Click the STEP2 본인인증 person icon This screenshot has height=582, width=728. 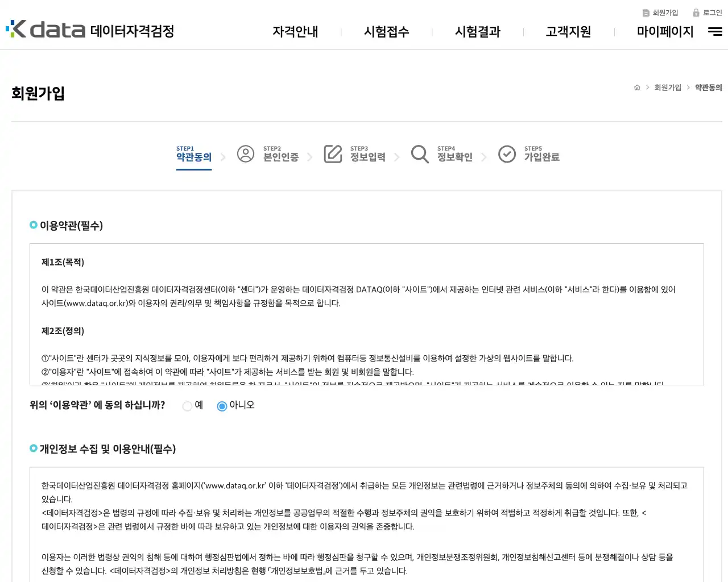pyautogui.click(x=246, y=153)
